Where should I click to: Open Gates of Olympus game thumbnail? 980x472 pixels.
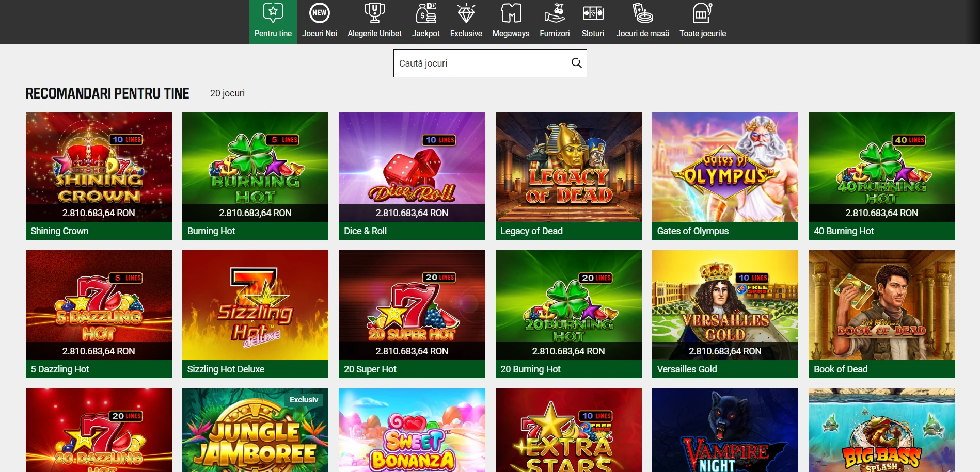tap(725, 167)
